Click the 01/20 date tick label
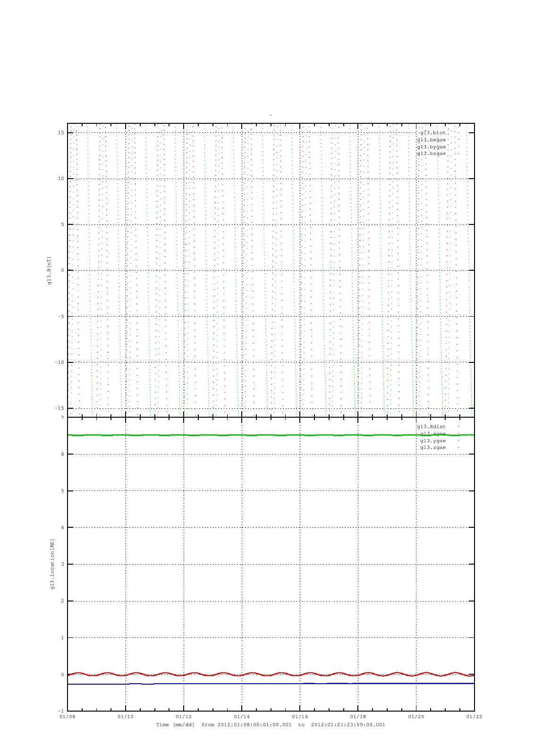Viewport: 534px width, 756px height. (x=416, y=717)
